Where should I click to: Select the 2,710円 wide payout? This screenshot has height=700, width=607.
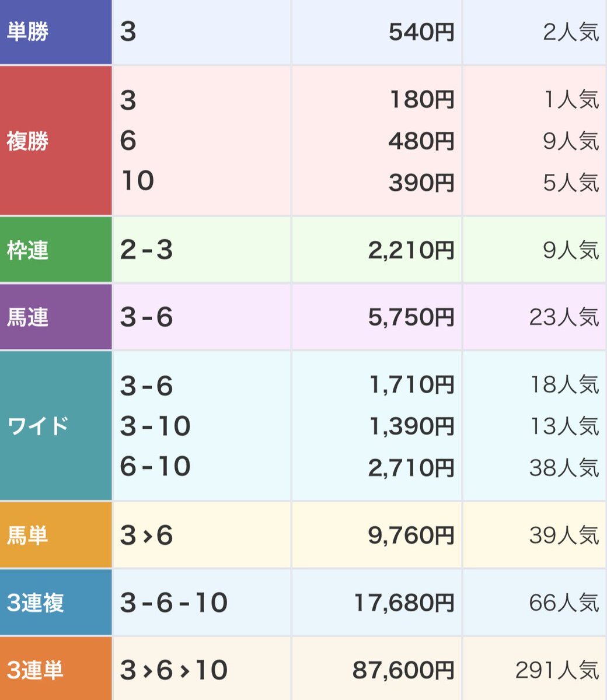[x=411, y=467]
